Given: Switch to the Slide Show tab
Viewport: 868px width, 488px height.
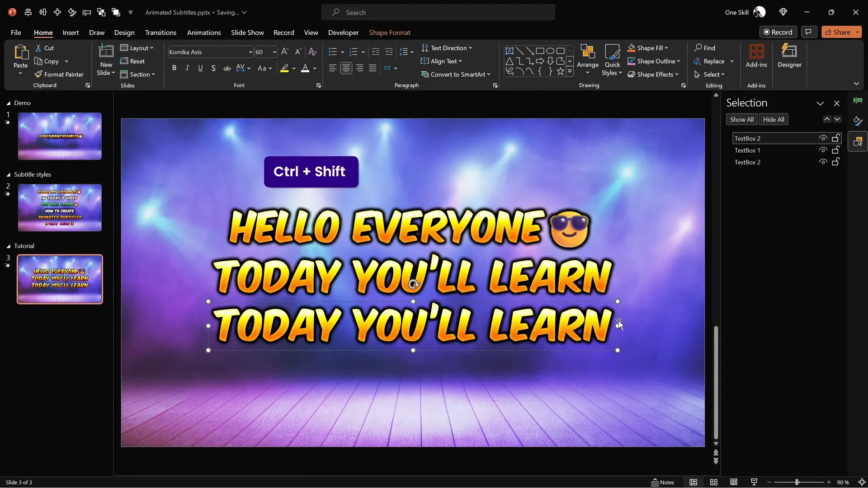Looking at the screenshot, I should point(247,33).
